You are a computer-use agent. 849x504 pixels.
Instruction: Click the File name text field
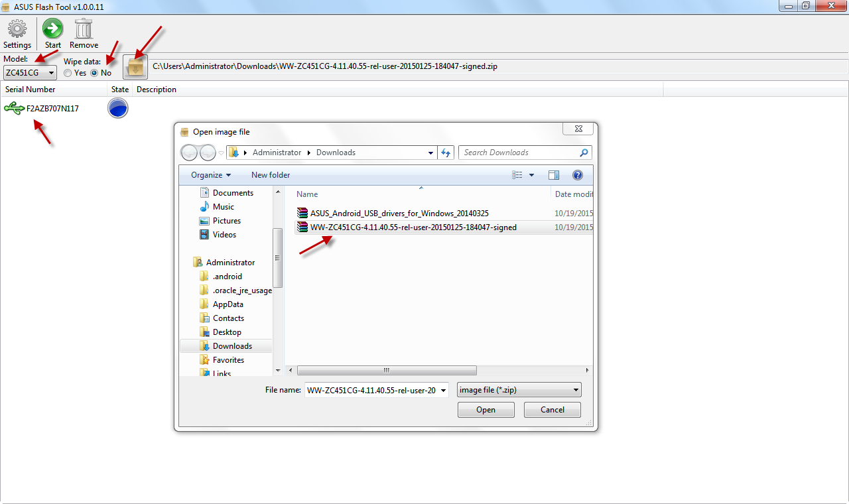click(371, 390)
